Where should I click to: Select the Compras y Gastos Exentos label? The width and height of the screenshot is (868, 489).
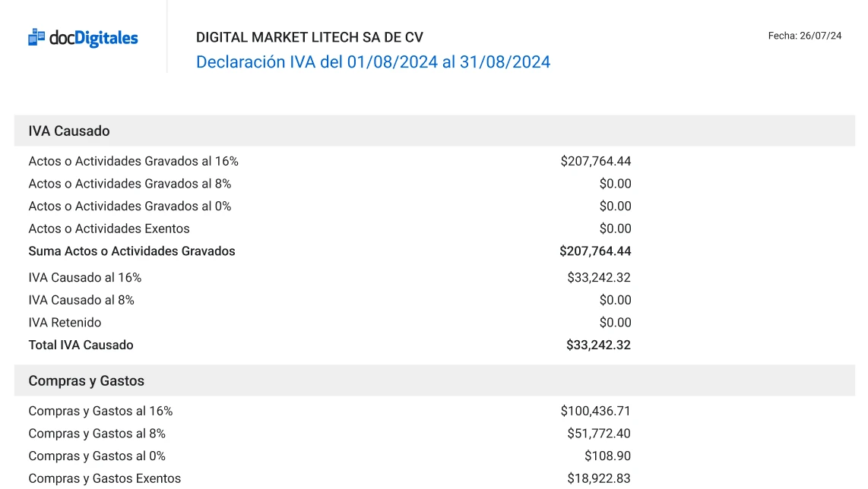(104, 478)
